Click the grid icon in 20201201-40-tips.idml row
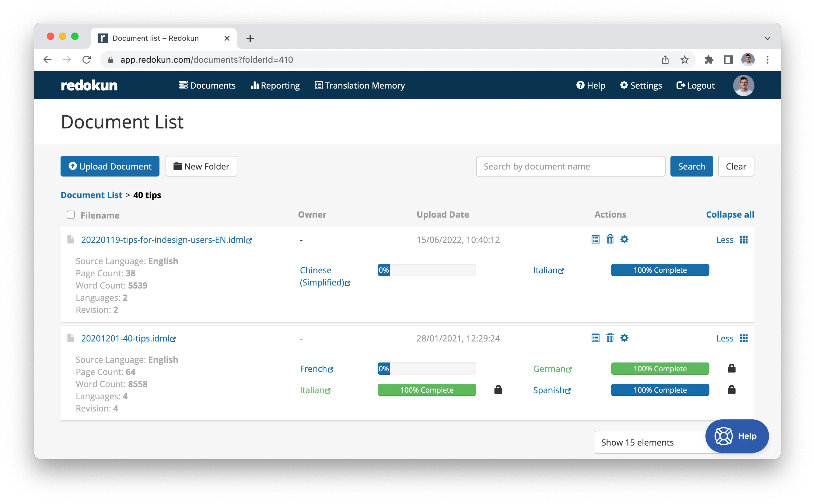815x504 pixels. [x=743, y=338]
